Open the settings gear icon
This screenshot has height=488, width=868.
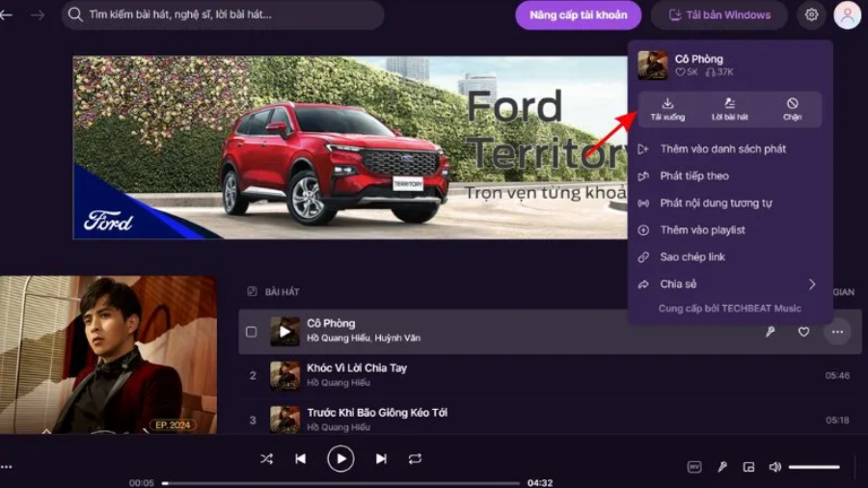pyautogui.click(x=811, y=14)
